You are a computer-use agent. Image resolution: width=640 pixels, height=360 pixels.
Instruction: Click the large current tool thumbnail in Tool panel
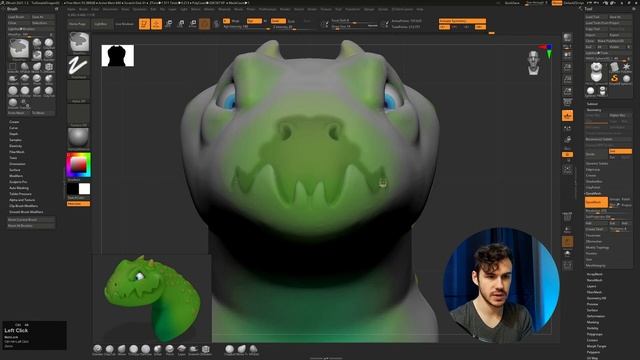(596, 72)
